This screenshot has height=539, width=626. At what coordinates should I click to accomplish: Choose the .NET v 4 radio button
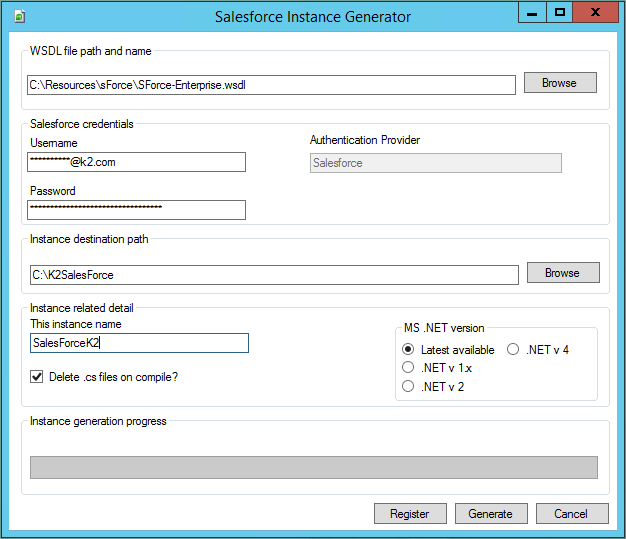tap(513, 350)
